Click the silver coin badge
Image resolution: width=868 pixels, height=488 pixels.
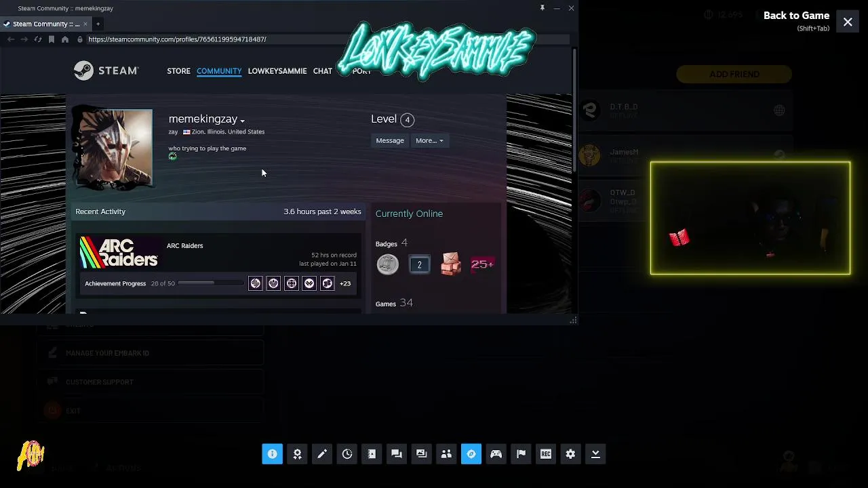388,264
